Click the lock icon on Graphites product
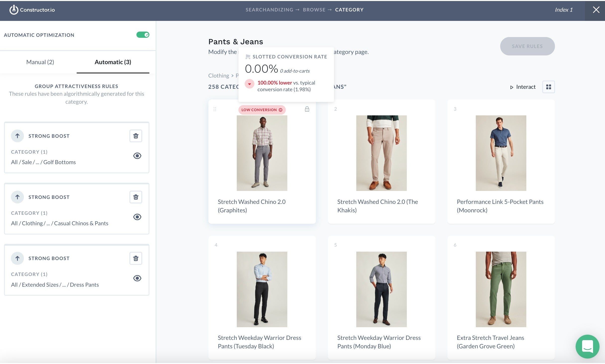The height and width of the screenshot is (364, 605). tap(307, 109)
